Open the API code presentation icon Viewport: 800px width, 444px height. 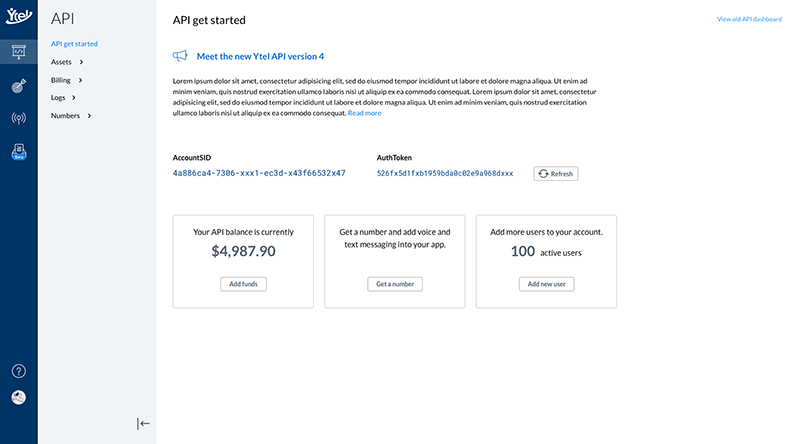(x=18, y=51)
